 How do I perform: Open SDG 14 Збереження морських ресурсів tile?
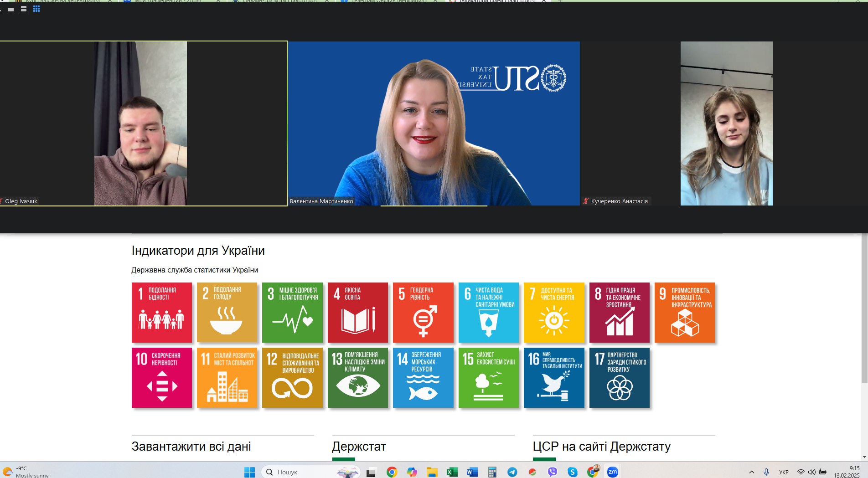click(423, 378)
